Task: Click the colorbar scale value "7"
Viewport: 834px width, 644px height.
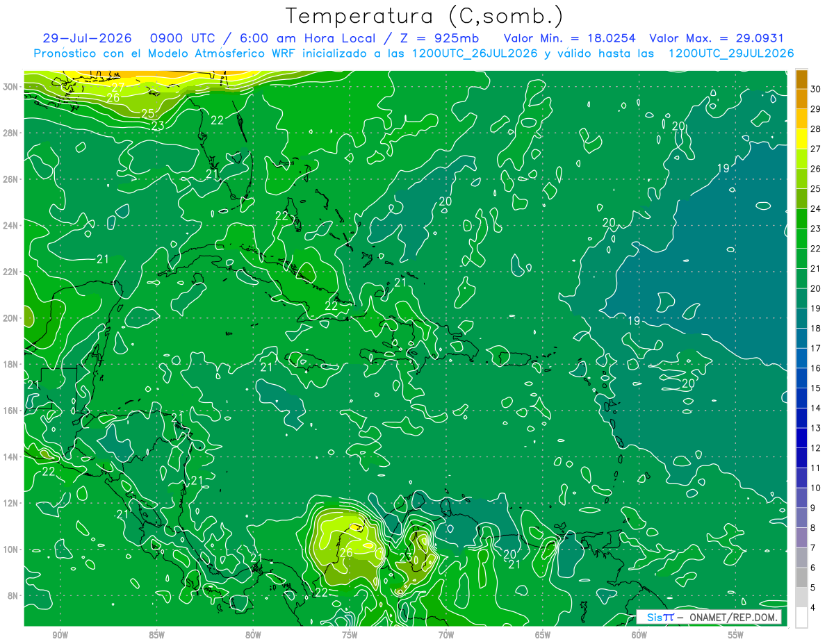Action: (813, 547)
